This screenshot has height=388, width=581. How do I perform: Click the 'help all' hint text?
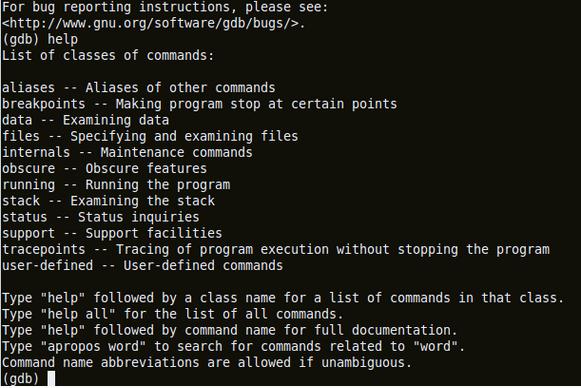[74, 314]
